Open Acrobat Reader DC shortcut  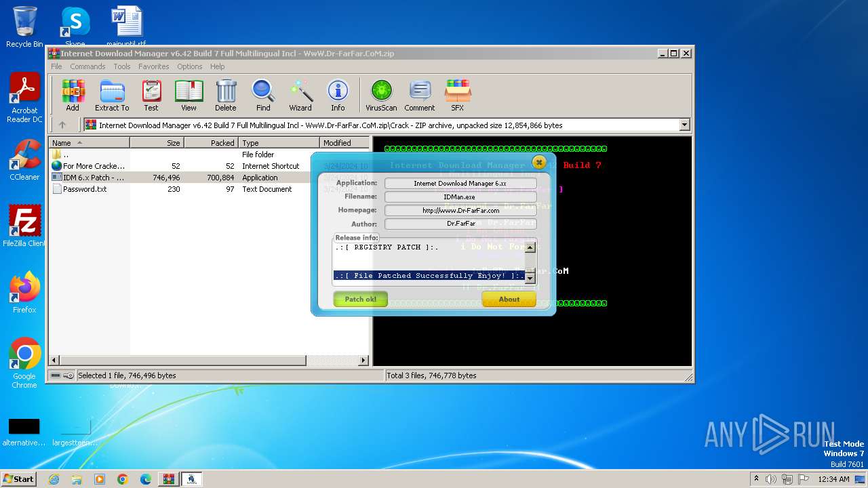[24, 98]
